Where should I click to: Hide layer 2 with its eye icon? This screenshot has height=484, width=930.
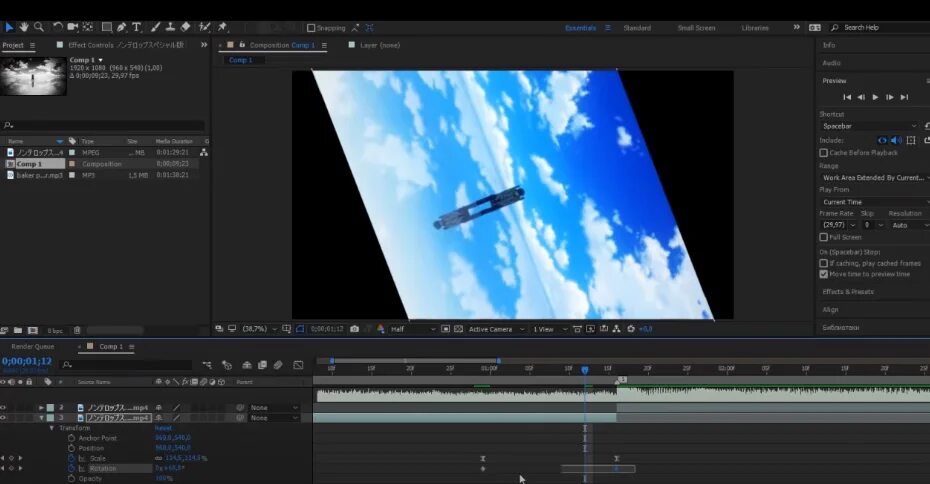(x=4, y=408)
